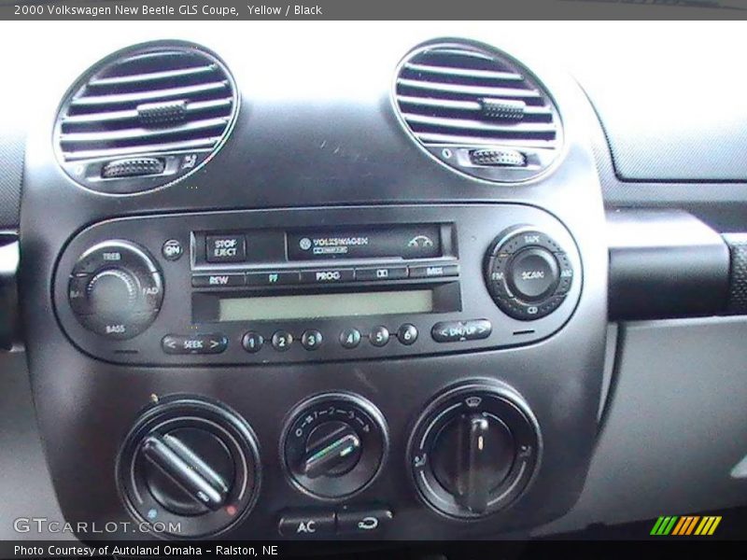Image resolution: width=747 pixels, height=560 pixels.
Task: Choose radio preset 5
Action: pyautogui.click(x=379, y=336)
